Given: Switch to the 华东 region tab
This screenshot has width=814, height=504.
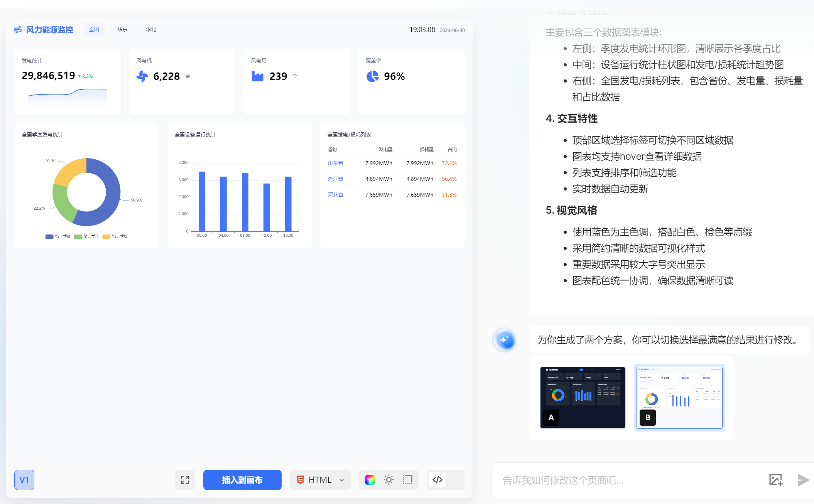Looking at the screenshot, I should point(122,29).
